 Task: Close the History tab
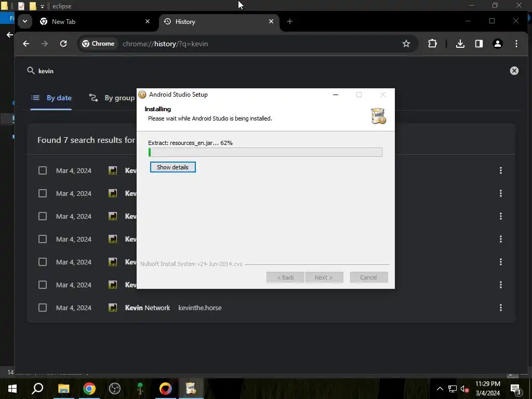(271, 21)
